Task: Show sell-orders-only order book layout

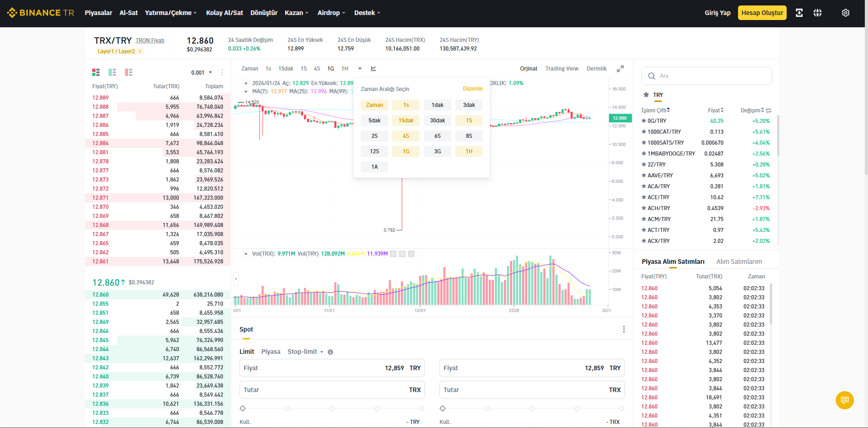Action: pyautogui.click(x=129, y=72)
